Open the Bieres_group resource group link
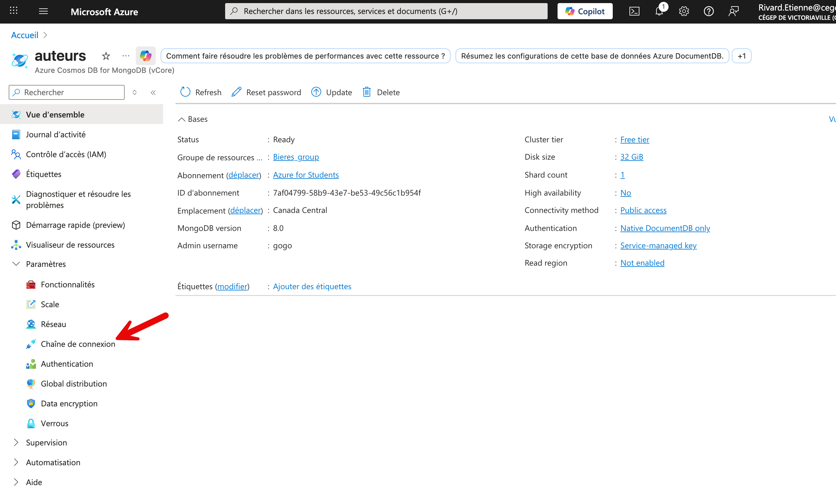 click(296, 157)
